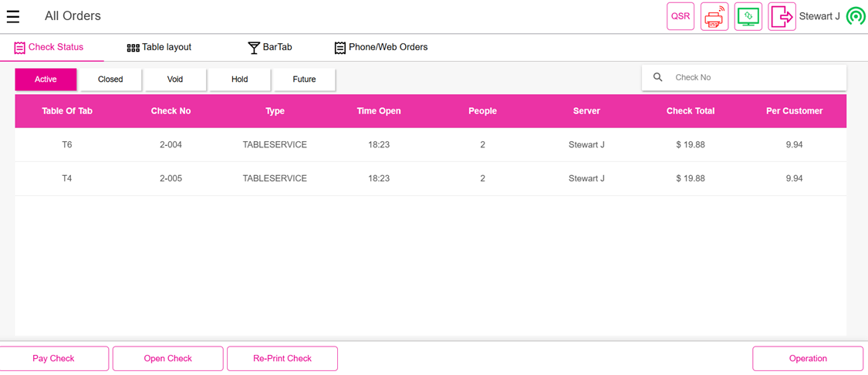Focus the Check No search field
868x375 pixels.
tap(752, 77)
